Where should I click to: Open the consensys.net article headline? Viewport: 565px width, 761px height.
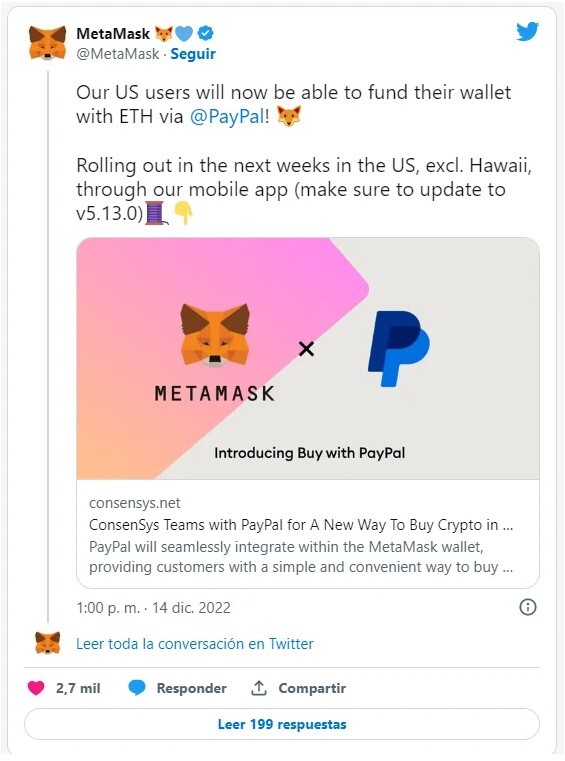point(301,525)
